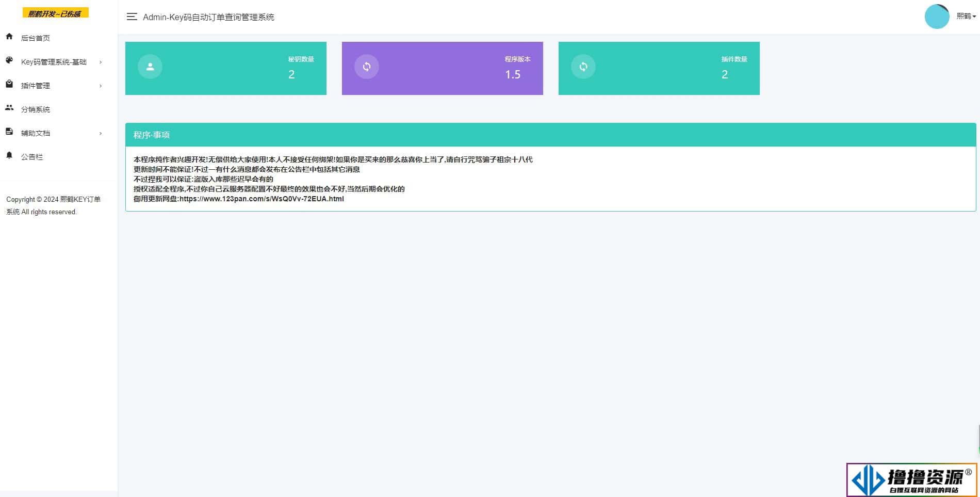Click the palette icon beside Key码管理系统
980x497 pixels.
pos(9,60)
